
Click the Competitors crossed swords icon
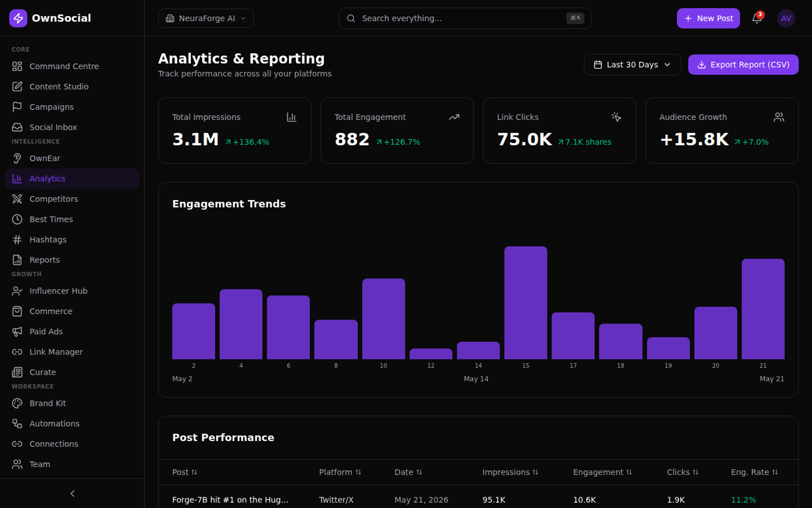click(x=17, y=199)
